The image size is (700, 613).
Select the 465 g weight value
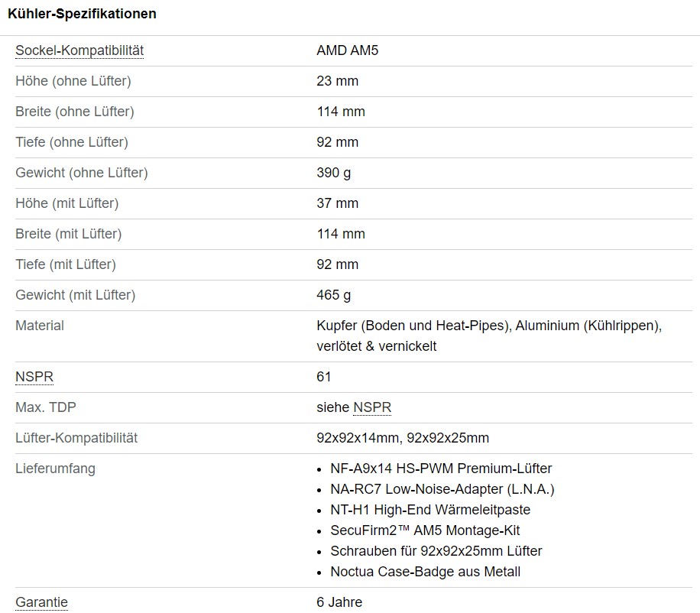[x=334, y=295]
